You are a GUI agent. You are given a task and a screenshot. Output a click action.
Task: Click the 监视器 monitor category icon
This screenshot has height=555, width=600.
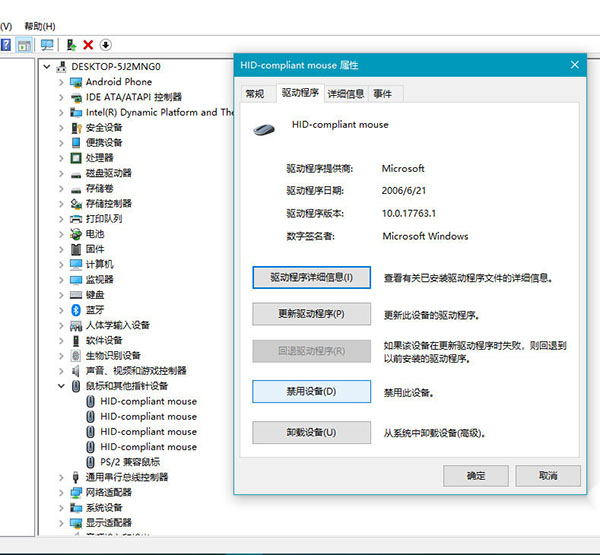76,280
